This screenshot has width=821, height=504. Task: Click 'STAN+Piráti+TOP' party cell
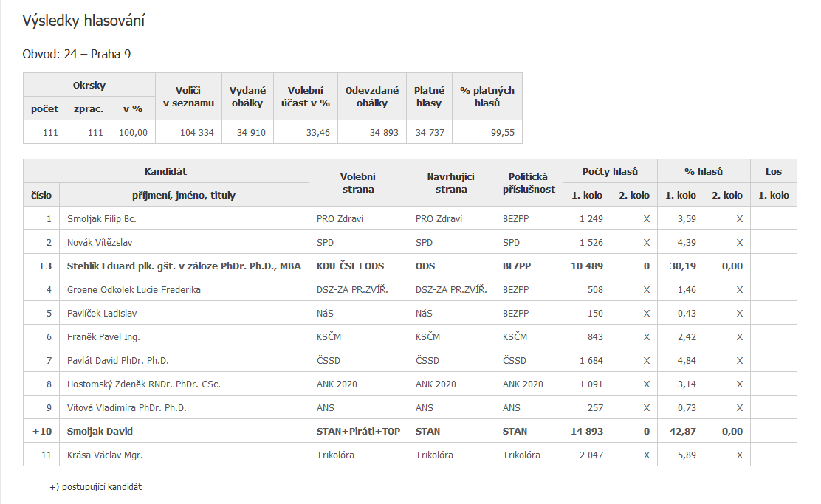tap(358, 431)
